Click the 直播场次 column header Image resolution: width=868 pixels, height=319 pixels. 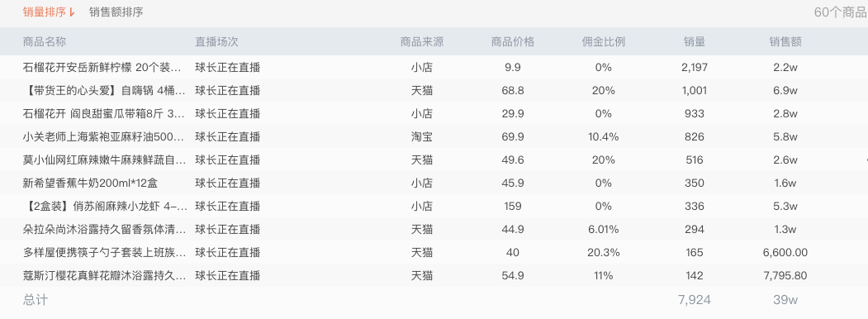216,41
